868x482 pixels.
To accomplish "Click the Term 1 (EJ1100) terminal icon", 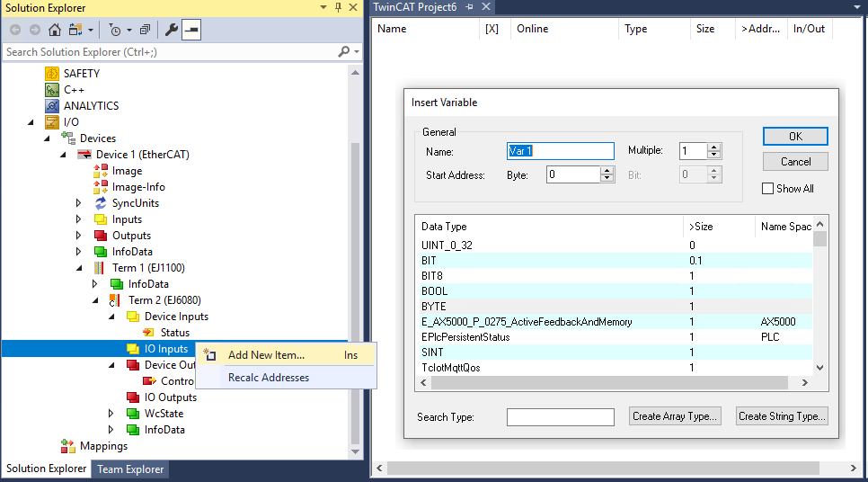I will 99,268.
